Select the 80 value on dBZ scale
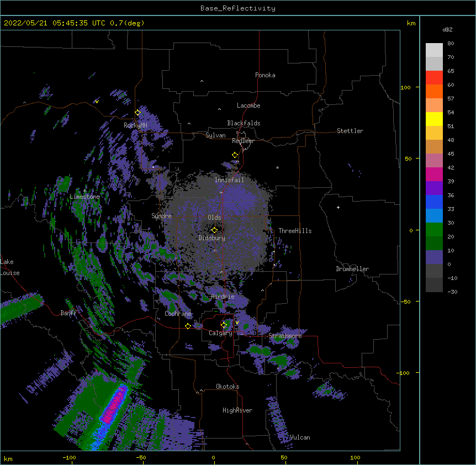476x465 pixels. 451,44
